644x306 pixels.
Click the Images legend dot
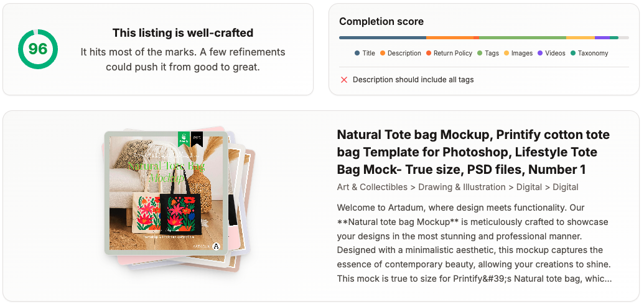(x=506, y=54)
